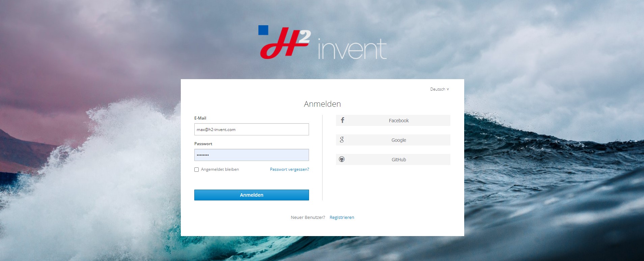Click the Anmelden heading text
This screenshot has height=261, width=644.
(322, 104)
